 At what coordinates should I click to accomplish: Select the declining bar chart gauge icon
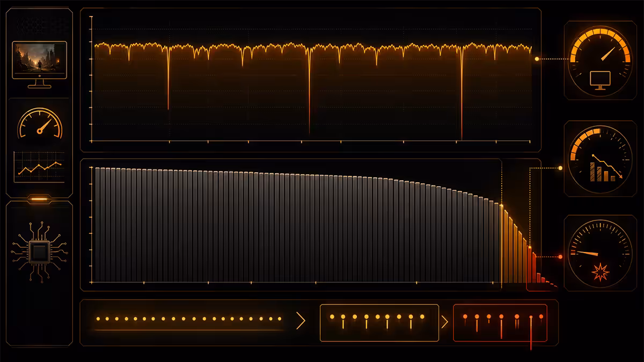600,159
